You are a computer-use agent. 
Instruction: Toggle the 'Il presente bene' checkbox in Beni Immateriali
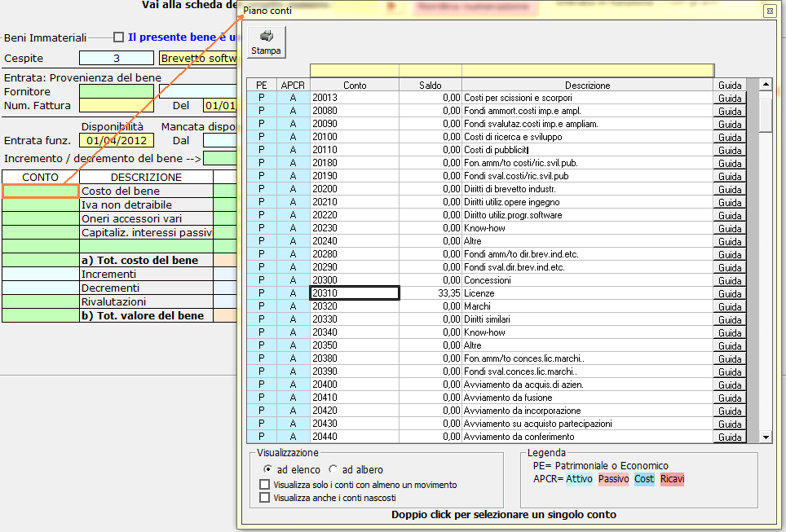click(118, 37)
